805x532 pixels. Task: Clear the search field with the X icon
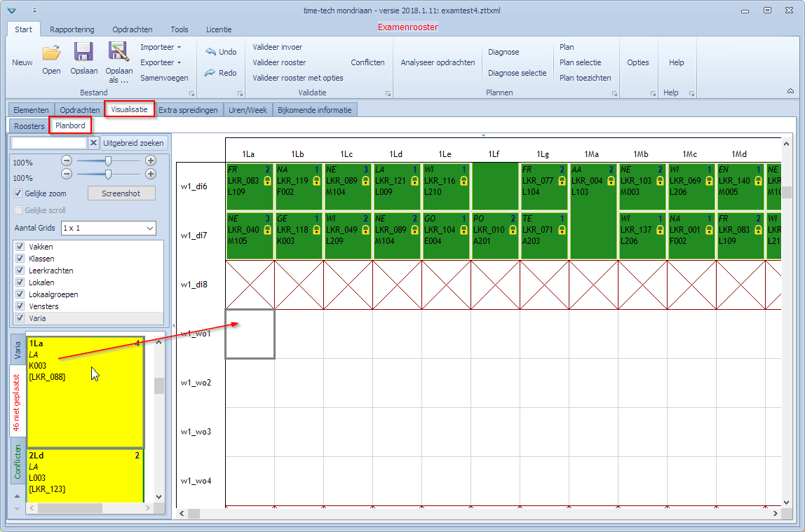[93, 143]
